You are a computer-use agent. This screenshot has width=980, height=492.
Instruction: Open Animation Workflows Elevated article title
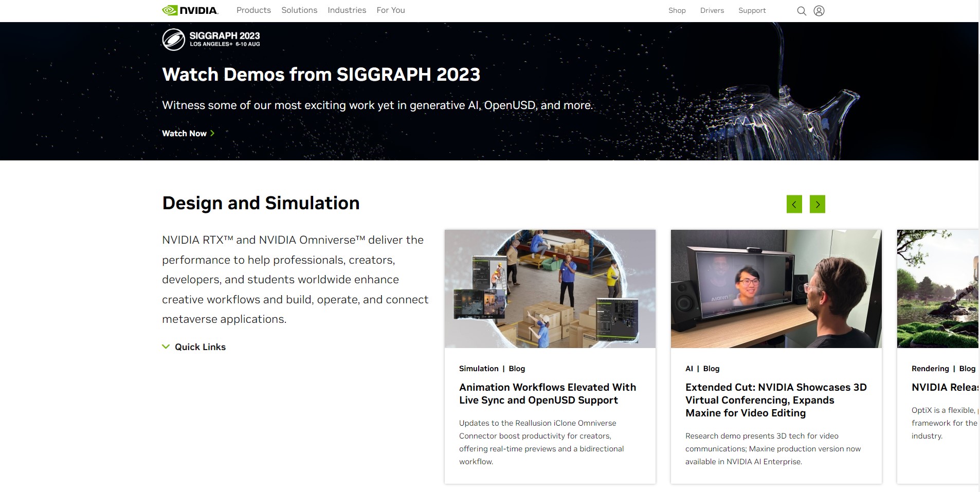point(548,394)
